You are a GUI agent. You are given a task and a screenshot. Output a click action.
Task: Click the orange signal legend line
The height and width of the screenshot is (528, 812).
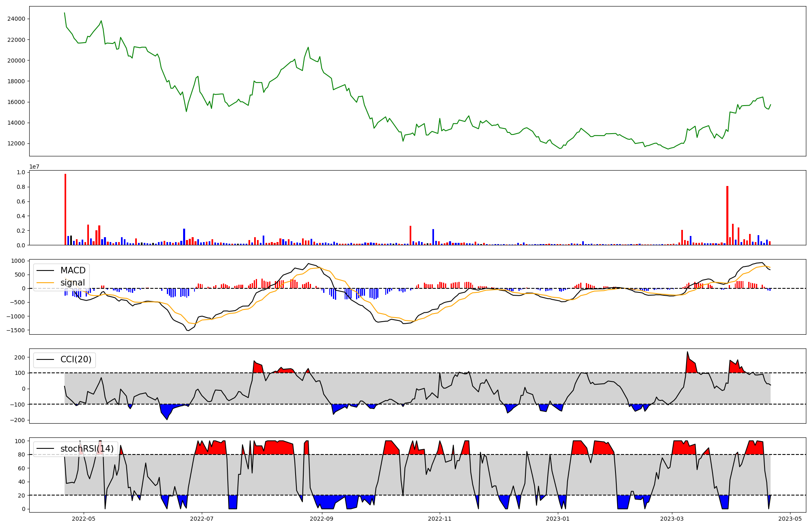tap(45, 283)
